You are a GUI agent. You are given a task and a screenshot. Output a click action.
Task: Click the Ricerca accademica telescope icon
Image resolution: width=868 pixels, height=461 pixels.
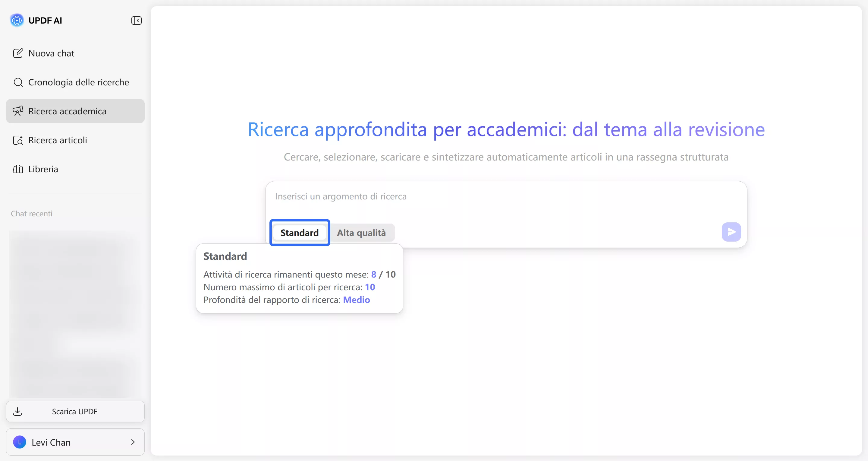point(18,111)
